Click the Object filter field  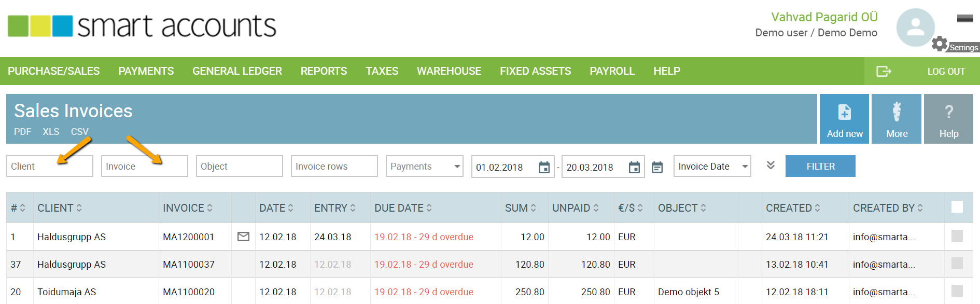click(240, 166)
